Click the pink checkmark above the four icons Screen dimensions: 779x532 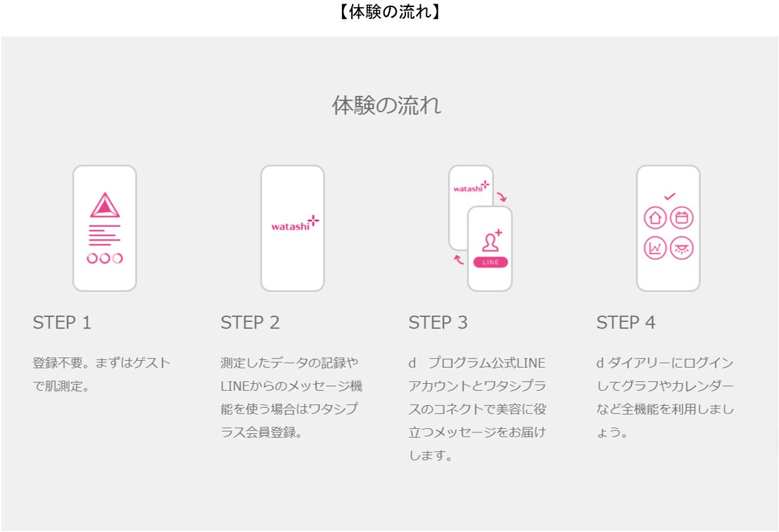(669, 196)
